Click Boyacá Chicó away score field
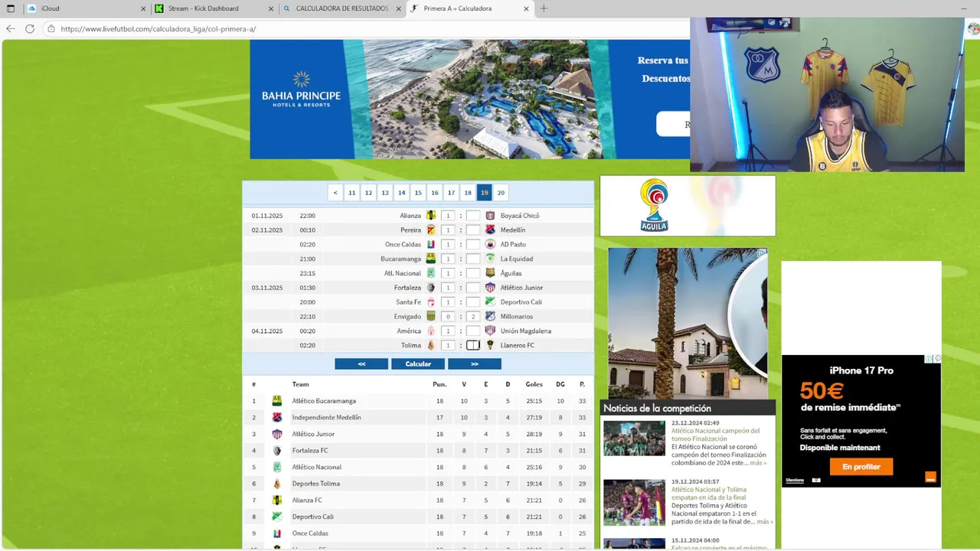Screen dimensions: 980x551 tap(473, 216)
